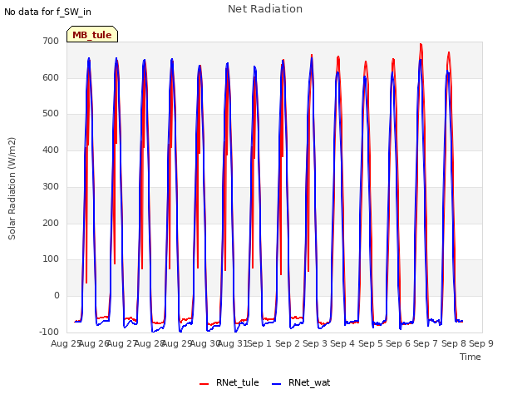Click the Sep 7 x-axis label

point(426,343)
